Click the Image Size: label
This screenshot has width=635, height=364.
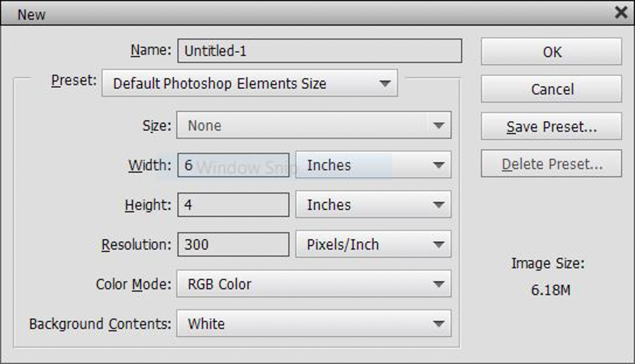(x=548, y=263)
